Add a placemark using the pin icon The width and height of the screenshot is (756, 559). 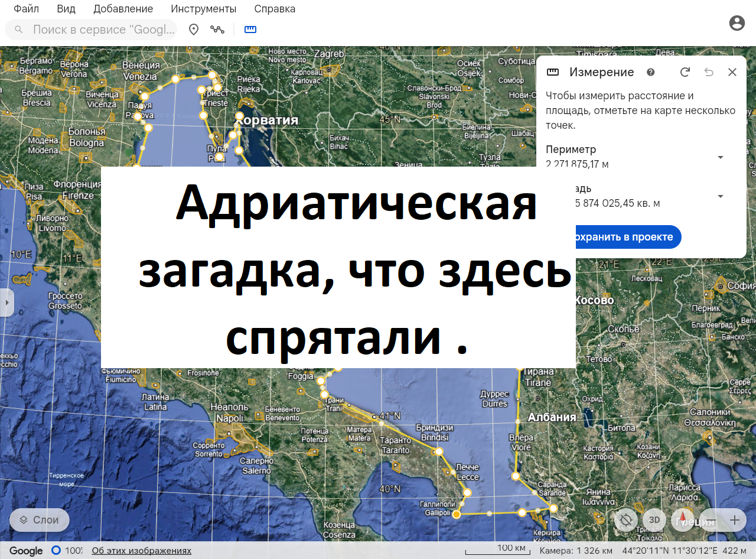(x=194, y=30)
